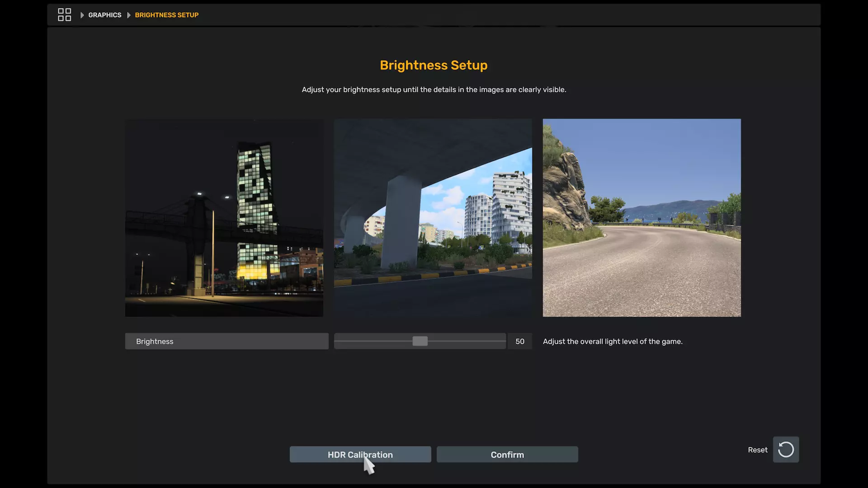The height and width of the screenshot is (488, 868).
Task: Open the main menu grid icon
Action: [64, 15]
